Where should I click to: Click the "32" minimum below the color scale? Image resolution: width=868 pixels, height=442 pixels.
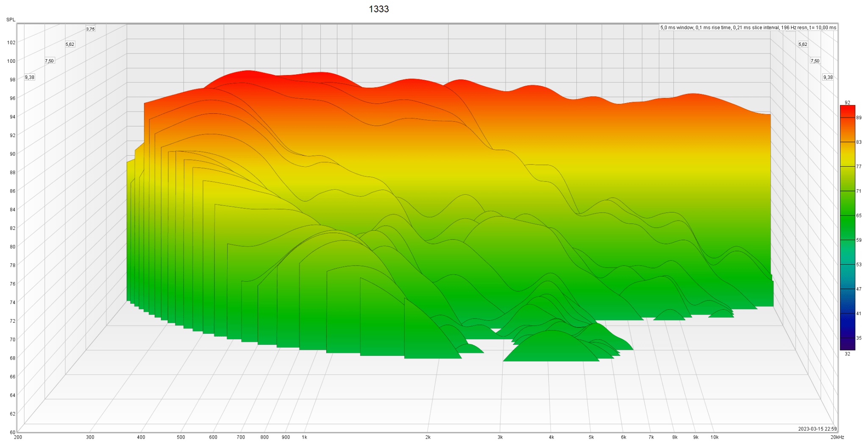(847, 354)
